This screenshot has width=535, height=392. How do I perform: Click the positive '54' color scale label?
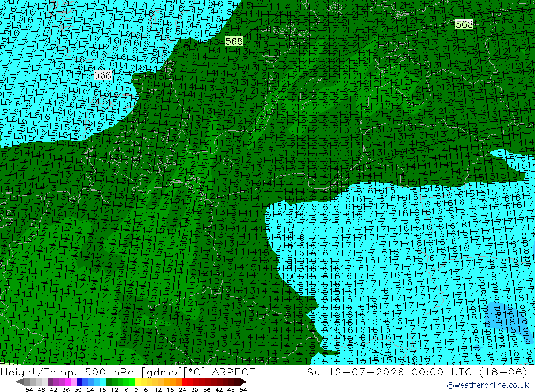[243, 390]
